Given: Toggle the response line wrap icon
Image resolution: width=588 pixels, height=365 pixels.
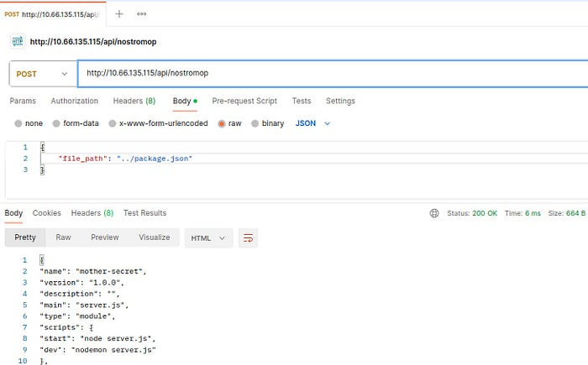Looking at the screenshot, I should click(248, 238).
